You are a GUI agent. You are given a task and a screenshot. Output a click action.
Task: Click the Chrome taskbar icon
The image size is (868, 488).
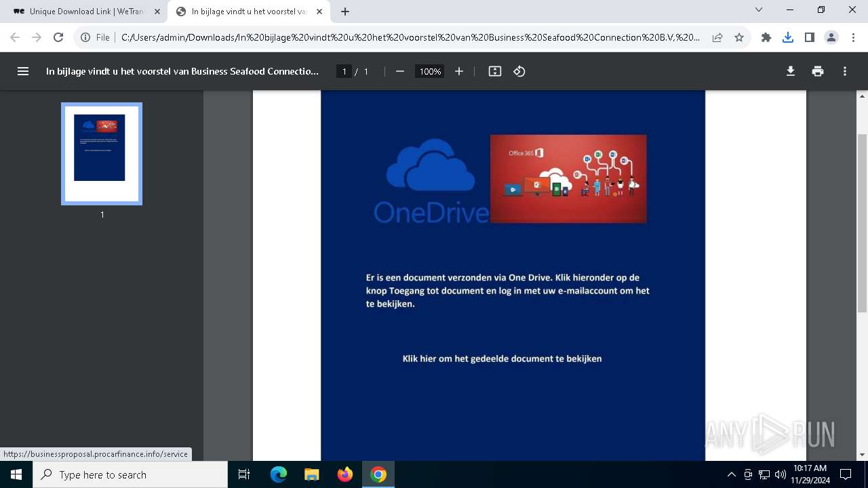(378, 474)
